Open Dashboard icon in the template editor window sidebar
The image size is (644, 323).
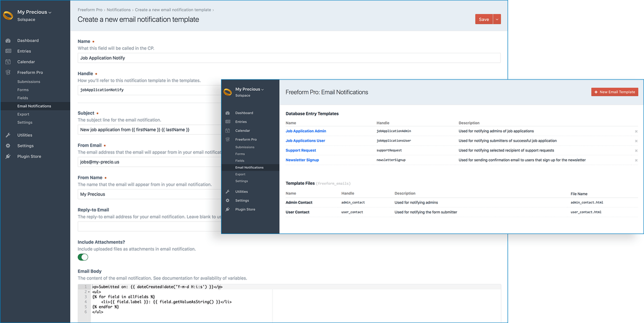(x=8, y=40)
